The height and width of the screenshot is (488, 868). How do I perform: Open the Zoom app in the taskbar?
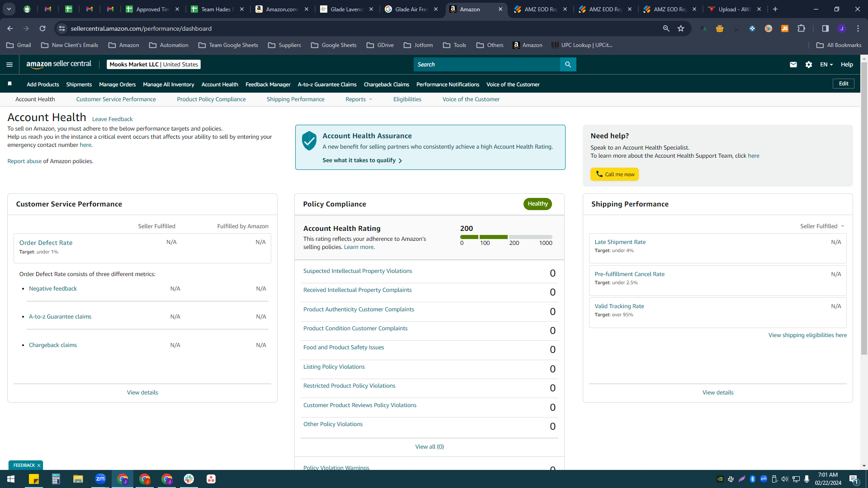point(100,479)
